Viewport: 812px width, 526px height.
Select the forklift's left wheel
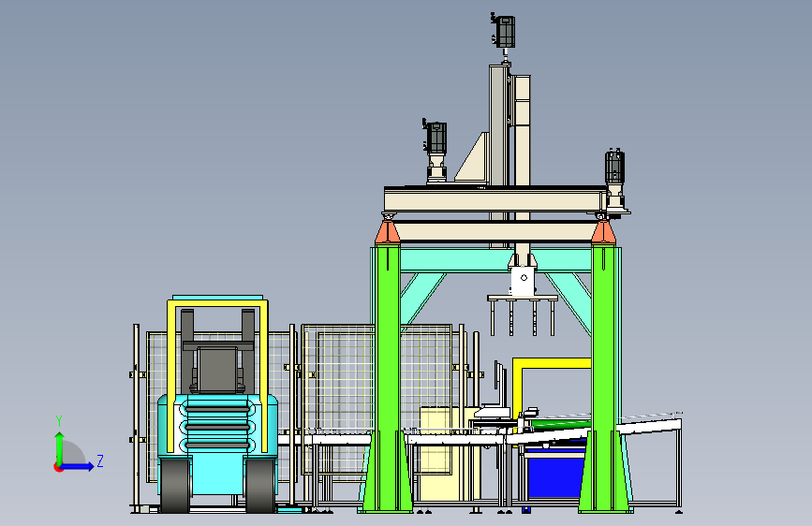pos(175,485)
